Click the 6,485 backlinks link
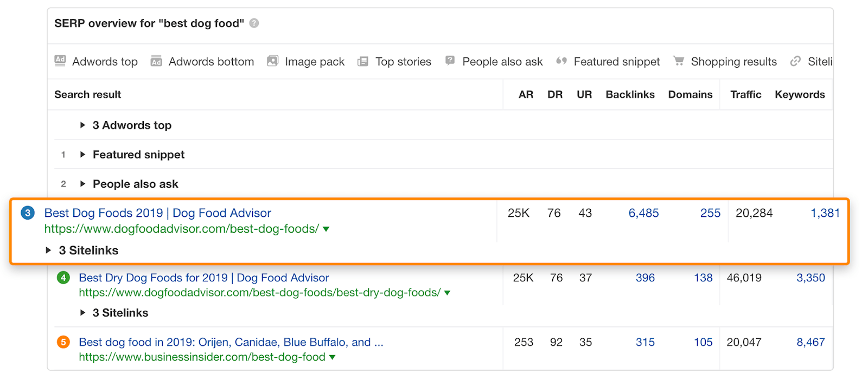868x379 pixels. pyautogui.click(x=643, y=213)
